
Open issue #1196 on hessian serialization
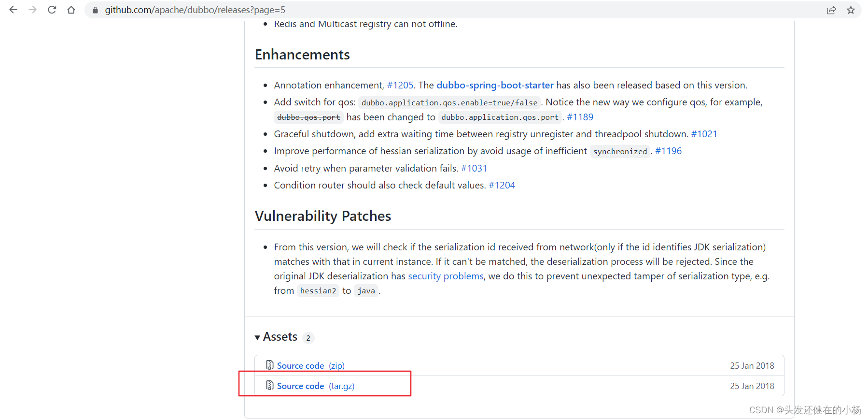668,151
